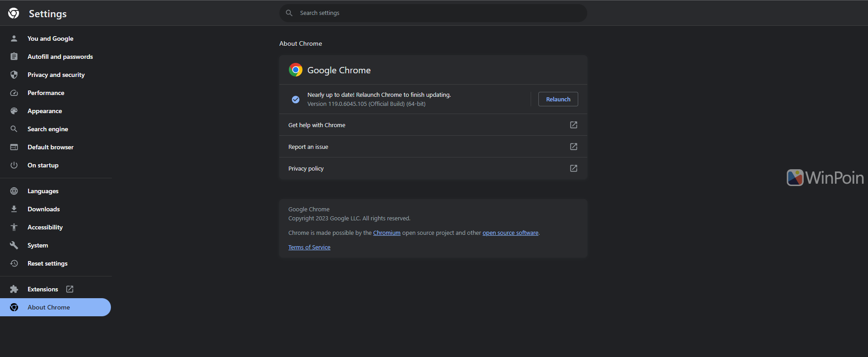Focus the Search settings field
This screenshot has width=868, height=357.
[x=433, y=13]
